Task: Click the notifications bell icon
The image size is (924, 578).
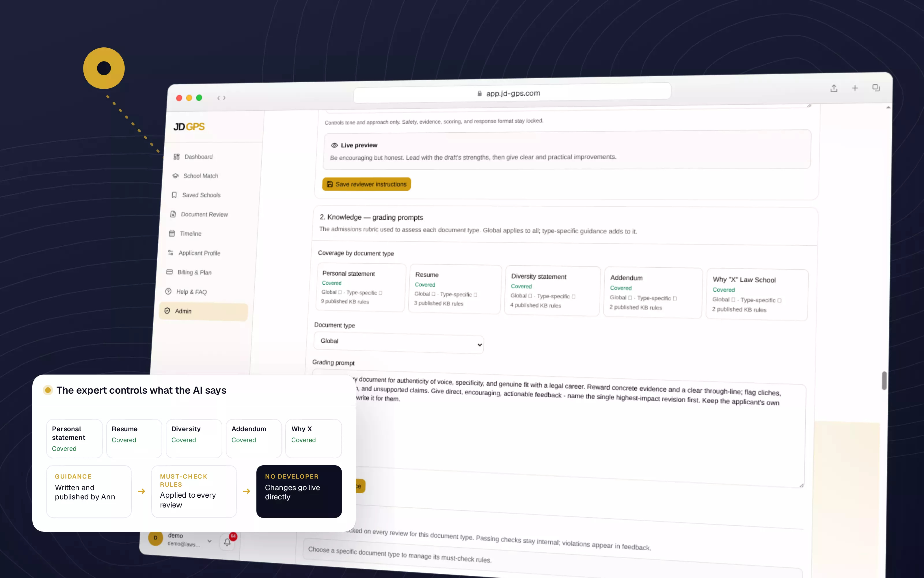Action: pyautogui.click(x=227, y=542)
